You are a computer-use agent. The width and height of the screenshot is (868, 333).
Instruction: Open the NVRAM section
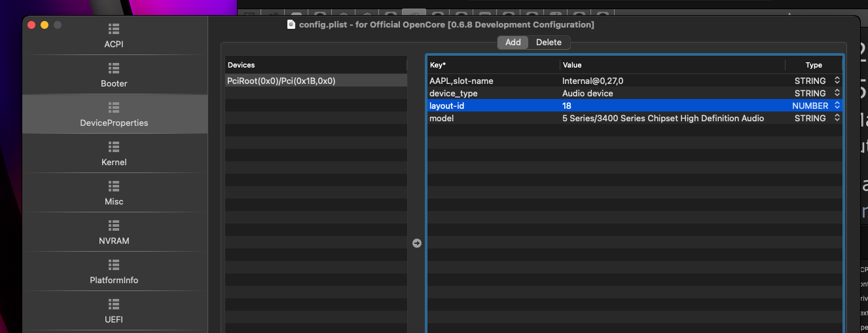[114, 233]
